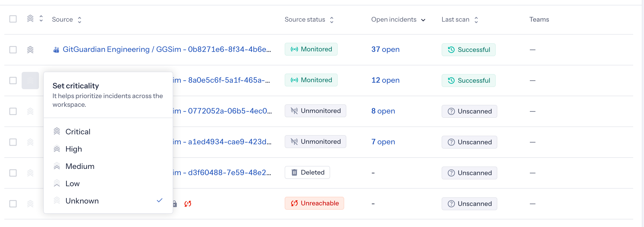Check the box for the Unreachable row
Image resolution: width=644 pixels, height=227 pixels.
tap(13, 204)
